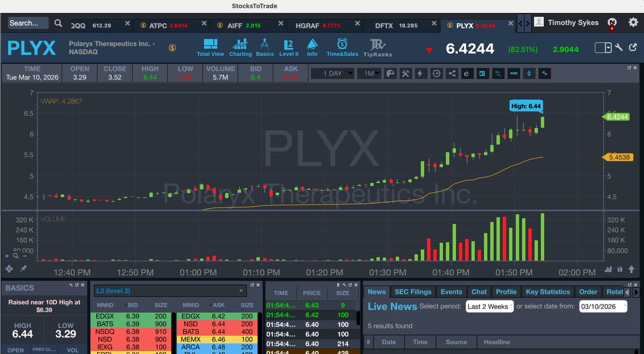The width and height of the screenshot is (644, 354).
Task: Click the pin icon at chart bottom-left
Action: pyautogui.click(x=24, y=268)
